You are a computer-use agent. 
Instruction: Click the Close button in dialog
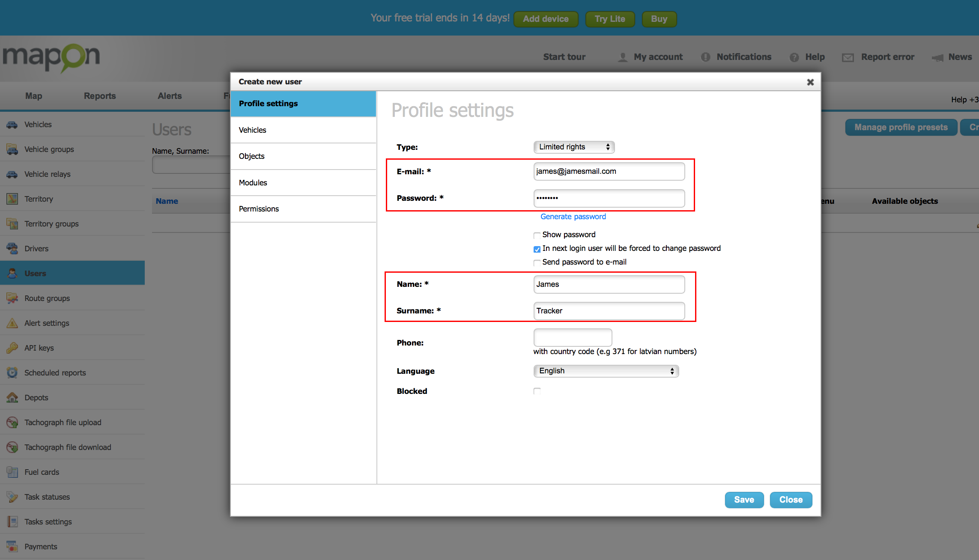[x=791, y=500]
